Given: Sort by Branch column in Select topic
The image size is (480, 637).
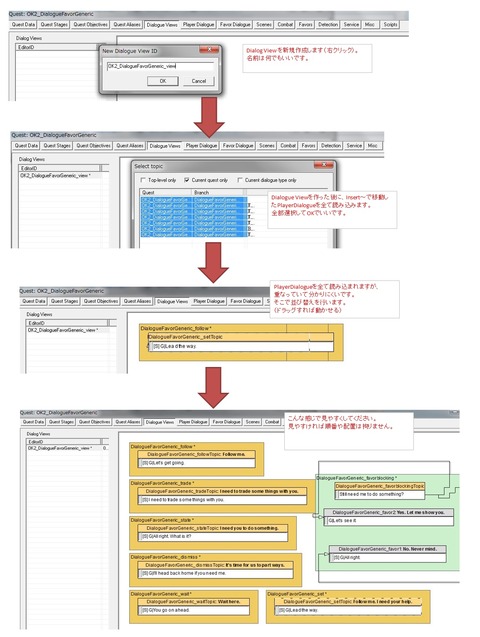Looking at the screenshot, I should coord(219,192).
